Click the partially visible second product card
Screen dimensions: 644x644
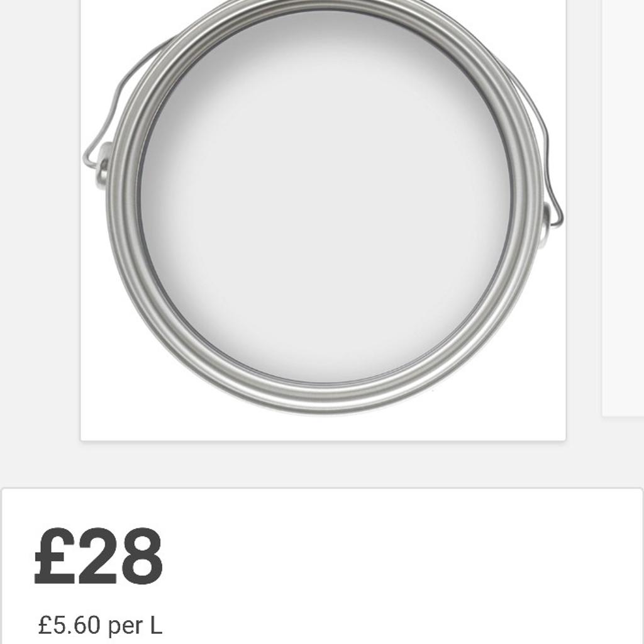click(623, 208)
